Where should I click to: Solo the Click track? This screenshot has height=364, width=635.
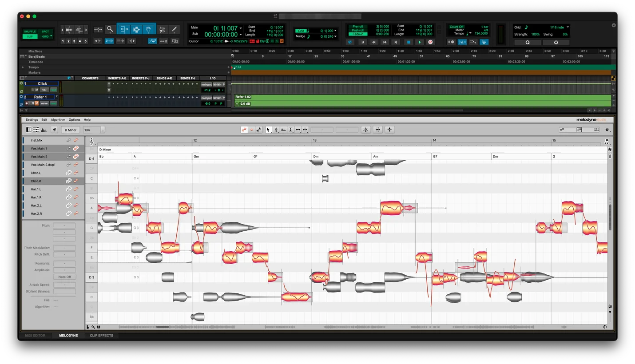pos(32,90)
